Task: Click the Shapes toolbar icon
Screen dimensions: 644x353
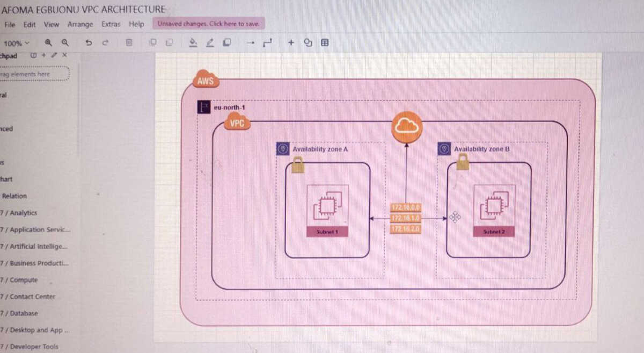Action: (308, 42)
